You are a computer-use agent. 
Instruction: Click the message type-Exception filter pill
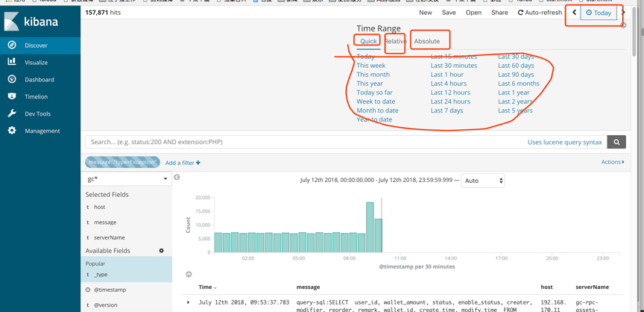tap(122, 163)
